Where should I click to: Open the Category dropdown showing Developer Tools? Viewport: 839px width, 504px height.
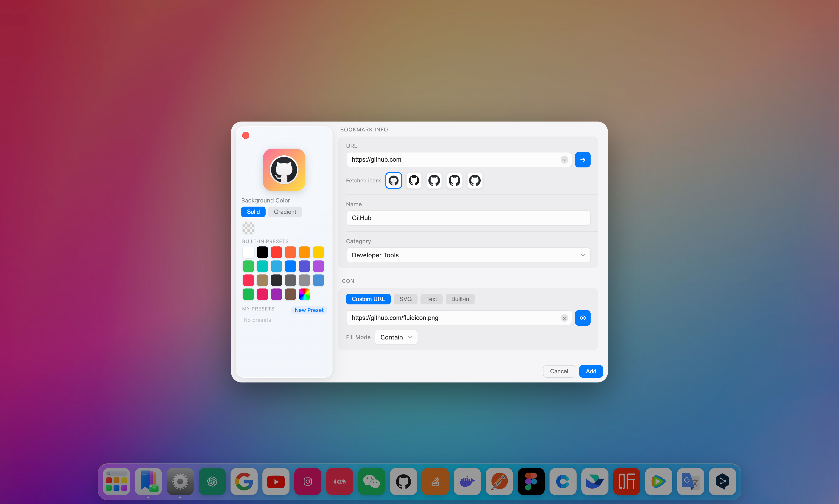pyautogui.click(x=468, y=255)
